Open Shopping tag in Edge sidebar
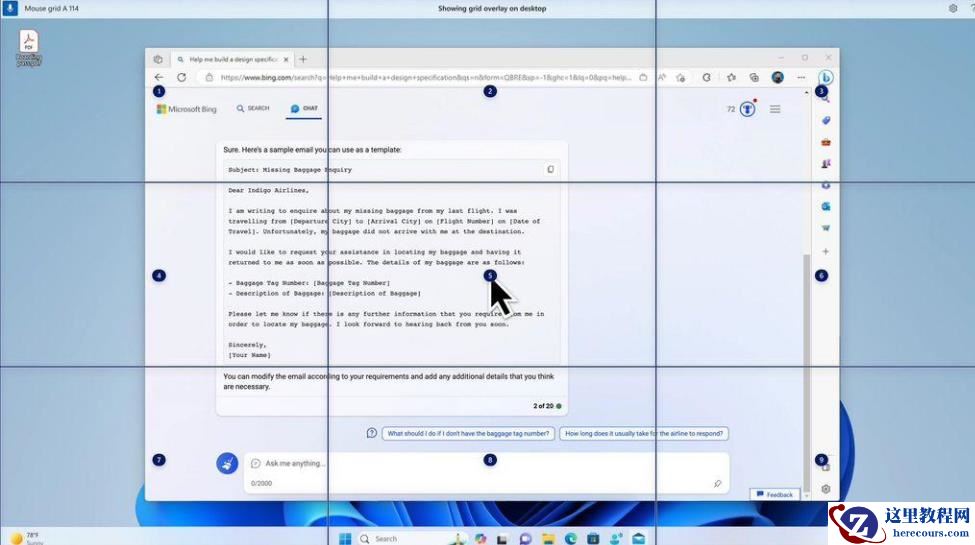Viewport: 975px width, 545px height. point(826,121)
